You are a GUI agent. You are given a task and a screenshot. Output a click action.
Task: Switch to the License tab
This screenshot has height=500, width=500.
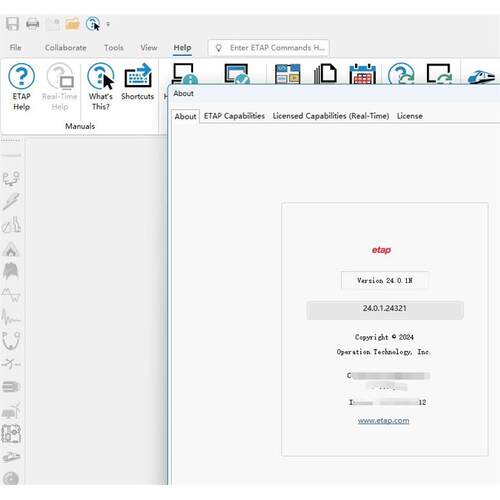click(410, 116)
